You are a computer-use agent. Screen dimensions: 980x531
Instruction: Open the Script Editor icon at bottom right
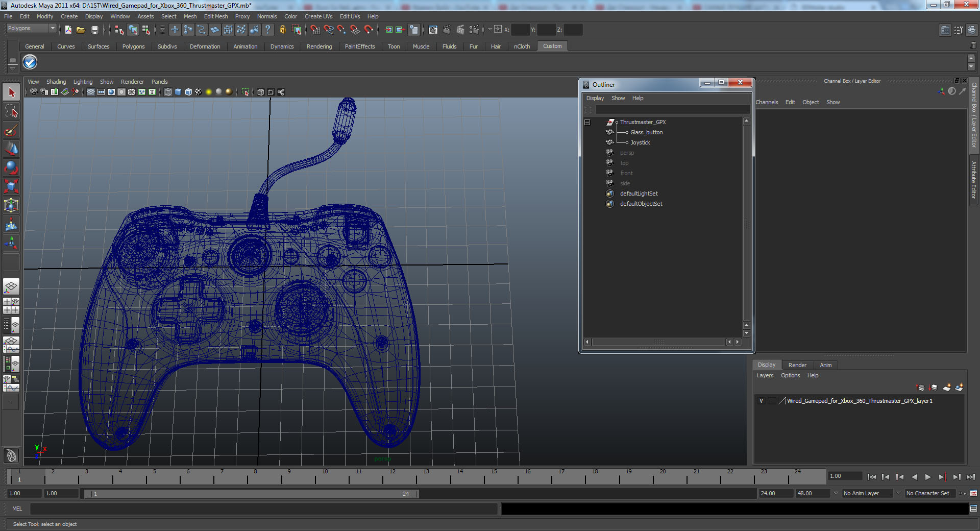pyautogui.click(x=973, y=509)
